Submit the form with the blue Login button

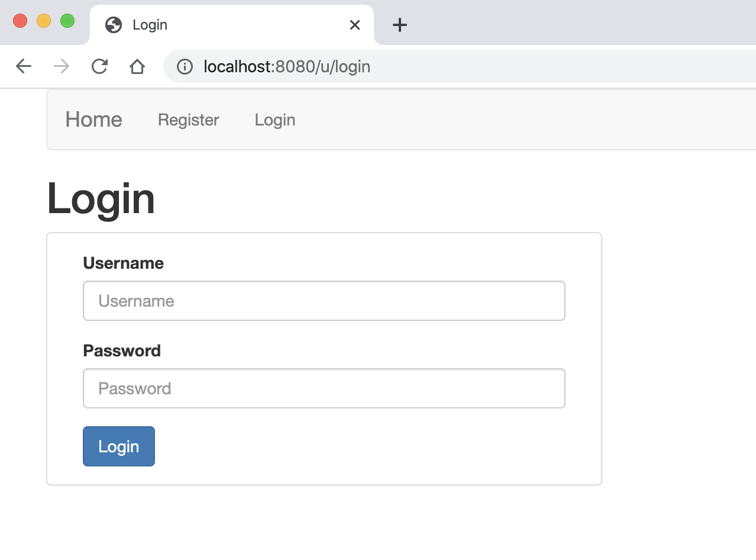pos(119,446)
